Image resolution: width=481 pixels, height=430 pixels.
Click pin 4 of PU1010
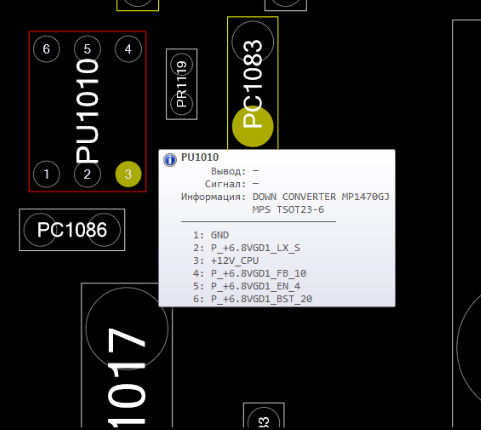coord(128,49)
